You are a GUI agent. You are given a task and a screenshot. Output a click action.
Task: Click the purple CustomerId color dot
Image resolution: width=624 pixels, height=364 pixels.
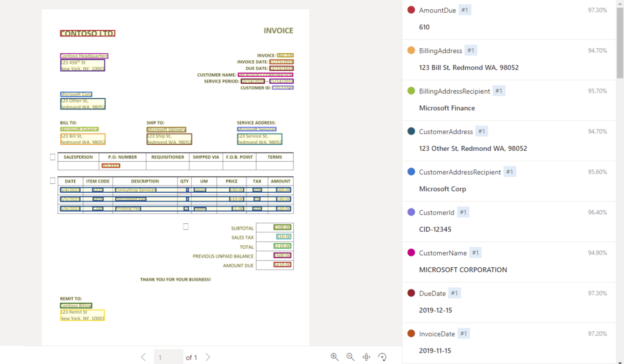[x=411, y=212]
